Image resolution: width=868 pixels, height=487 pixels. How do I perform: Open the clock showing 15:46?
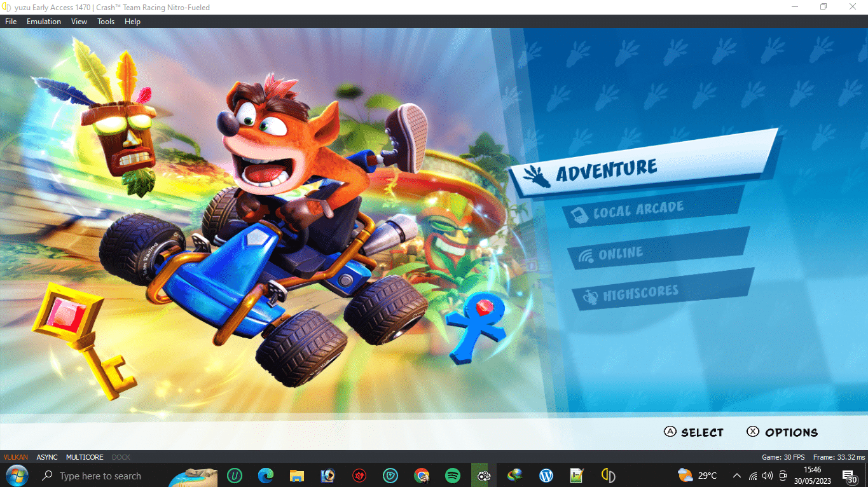(813, 476)
